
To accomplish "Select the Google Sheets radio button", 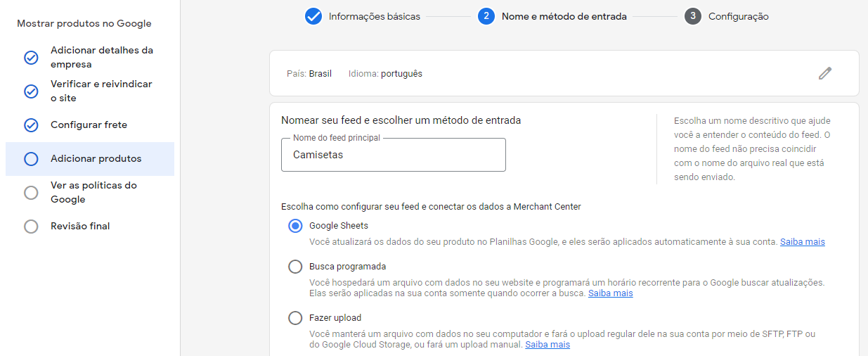I will (295, 226).
